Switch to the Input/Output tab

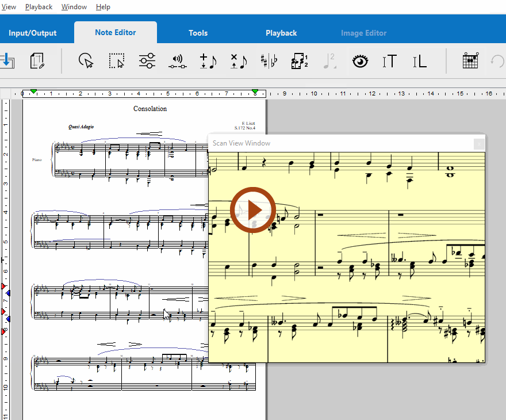pyautogui.click(x=32, y=33)
